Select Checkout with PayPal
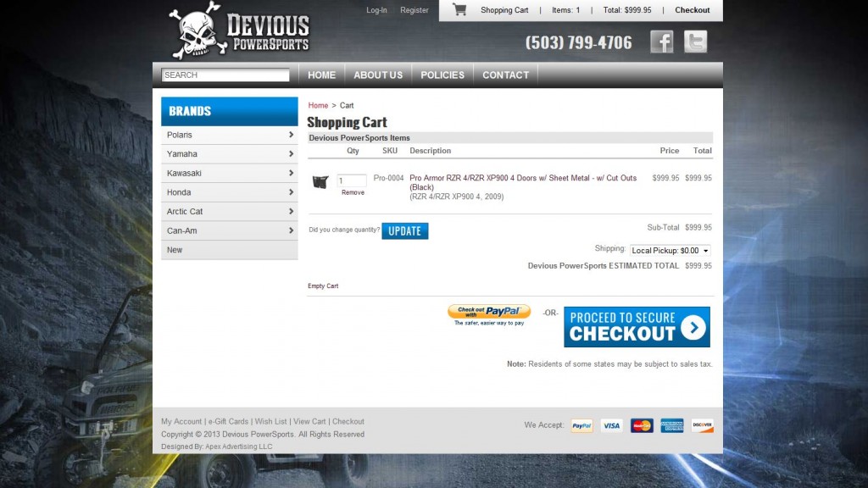The height and width of the screenshot is (488, 868). coord(489,313)
